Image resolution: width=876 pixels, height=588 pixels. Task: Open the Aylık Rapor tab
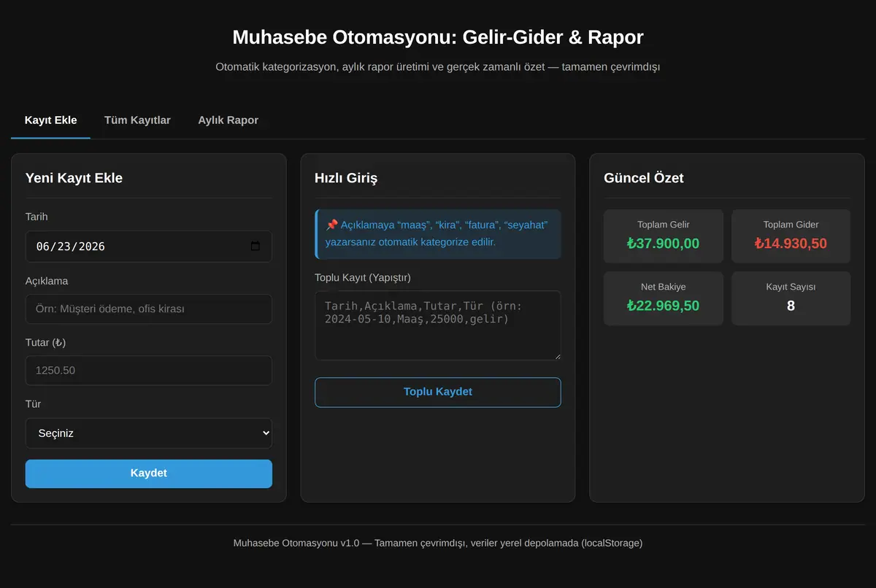pos(228,120)
